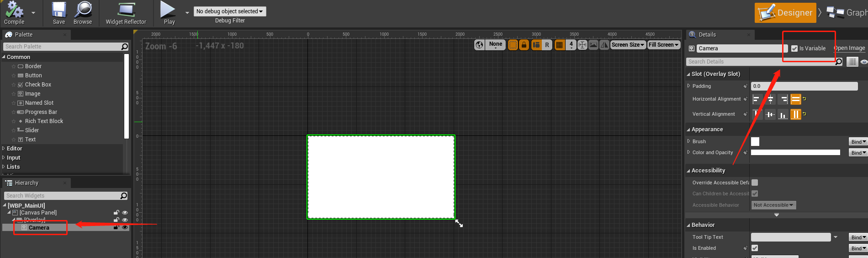Expand the Lists palette category
Viewport: 868px width, 258px height.
click(x=4, y=167)
